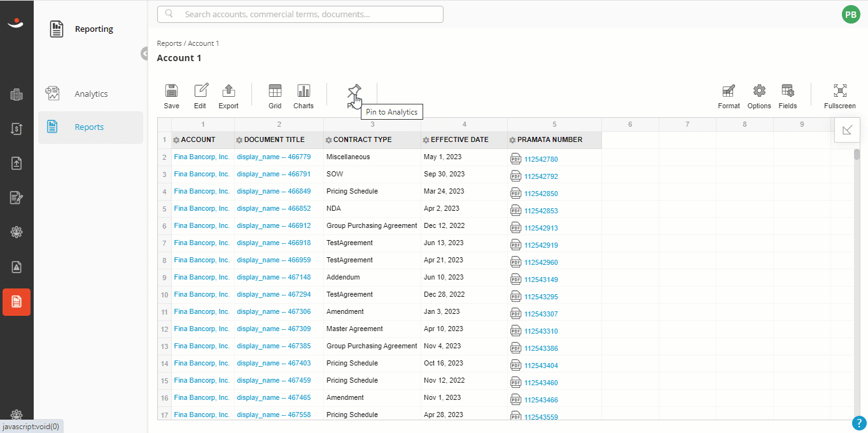This screenshot has width=868, height=433.
Task: Click the pencil document icon in left rail
Action: tap(17, 197)
